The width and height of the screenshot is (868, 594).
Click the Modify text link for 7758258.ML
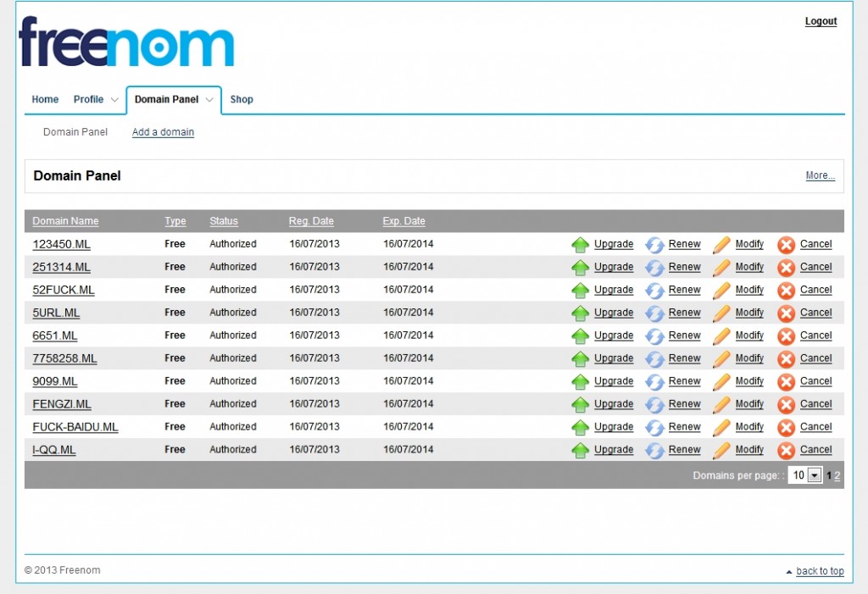[749, 358]
